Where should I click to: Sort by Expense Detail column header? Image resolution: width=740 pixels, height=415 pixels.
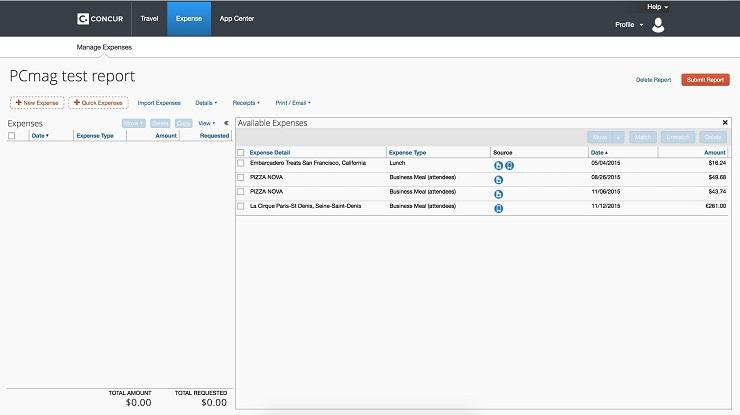point(270,152)
